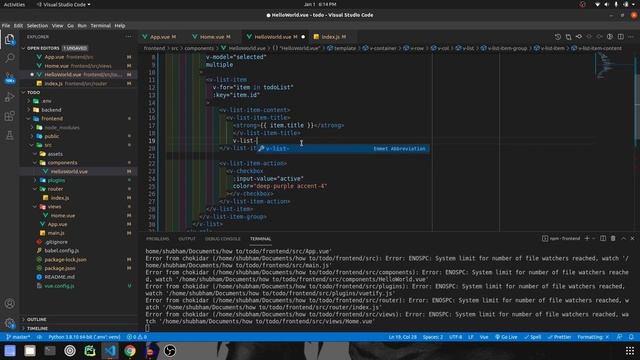Select Python interpreter in status bar
The image size is (640, 360).
point(84,337)
